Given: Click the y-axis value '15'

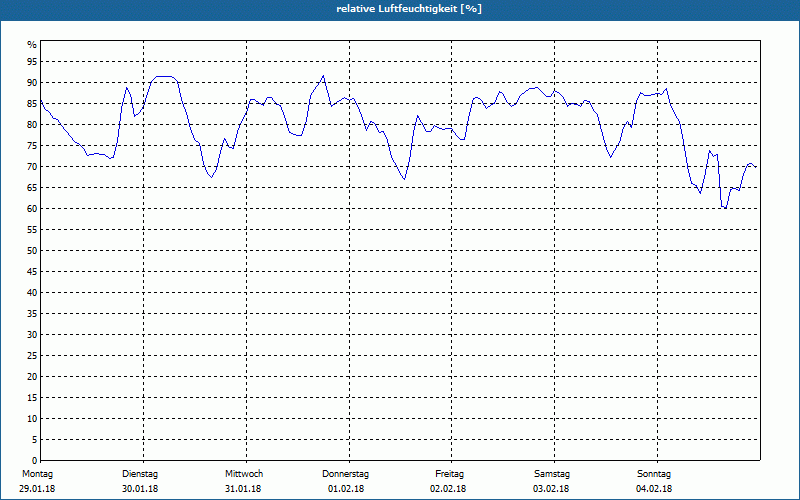Looking at the screenshot, I should click(x=32, y=397).
